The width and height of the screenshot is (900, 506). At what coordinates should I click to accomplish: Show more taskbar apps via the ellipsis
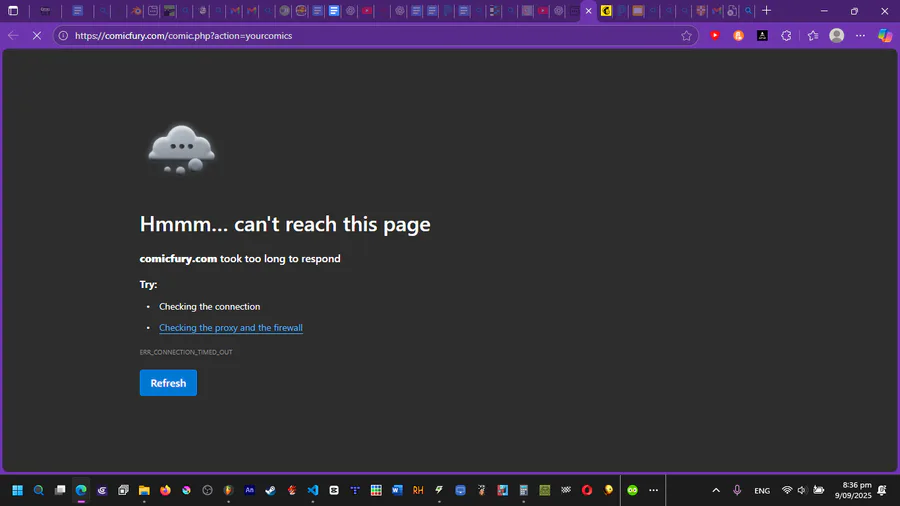654,490
